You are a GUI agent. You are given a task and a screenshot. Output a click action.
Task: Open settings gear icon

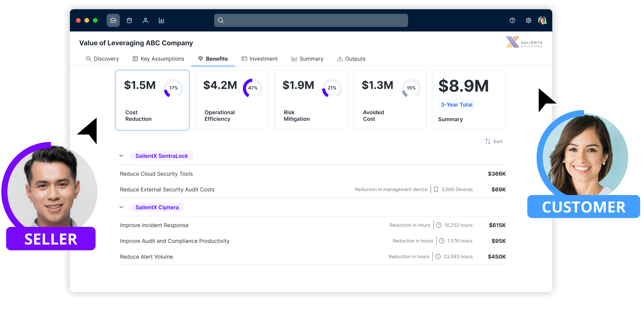[528, 20]
